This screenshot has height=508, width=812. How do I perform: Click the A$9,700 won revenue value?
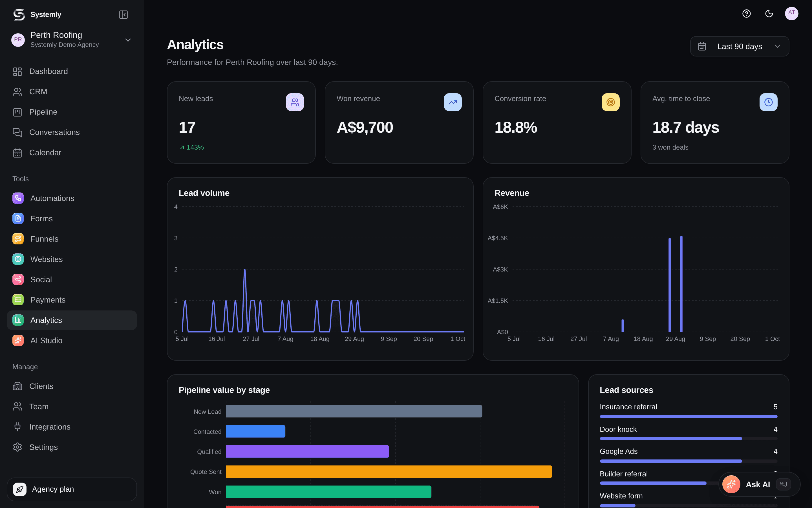pyautogui.click(x=365, y=127)
